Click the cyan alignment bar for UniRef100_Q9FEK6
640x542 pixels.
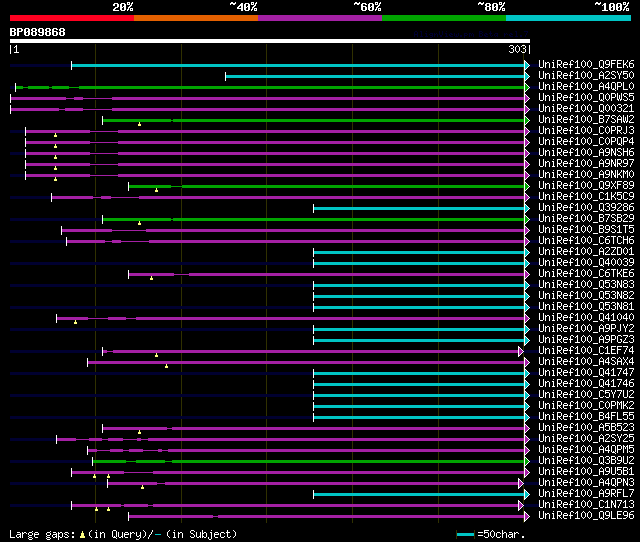pos(298,65)
